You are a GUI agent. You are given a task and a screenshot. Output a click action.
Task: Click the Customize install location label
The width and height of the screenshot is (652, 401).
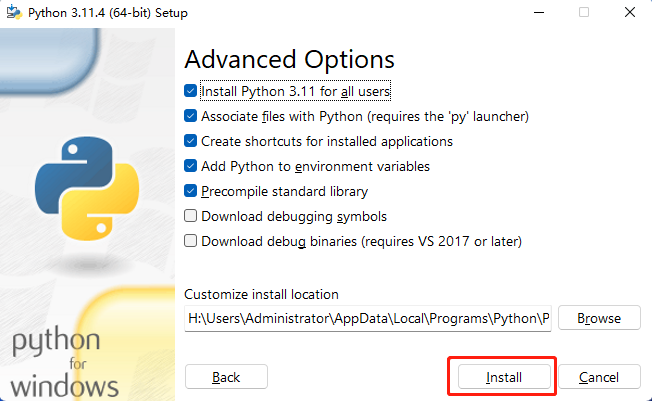point(262,295)
